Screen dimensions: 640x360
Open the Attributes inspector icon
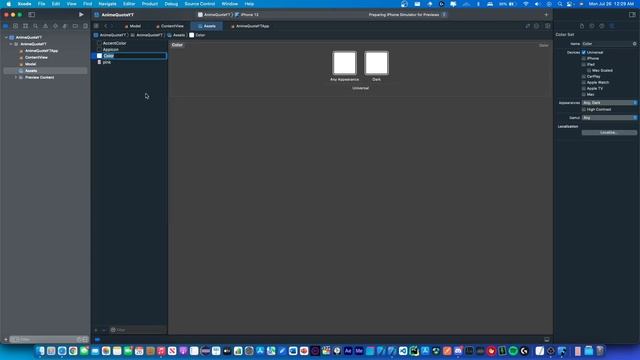pos(612,26)
